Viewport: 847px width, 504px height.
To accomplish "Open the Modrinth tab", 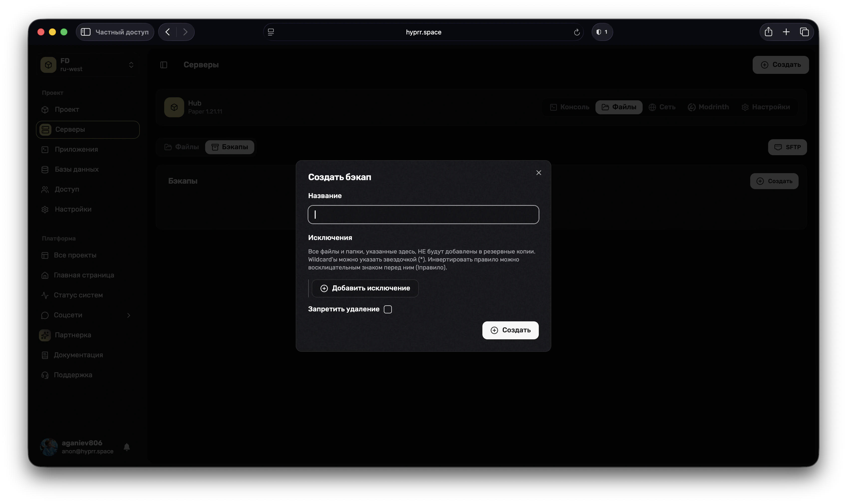I will [708, 107].
